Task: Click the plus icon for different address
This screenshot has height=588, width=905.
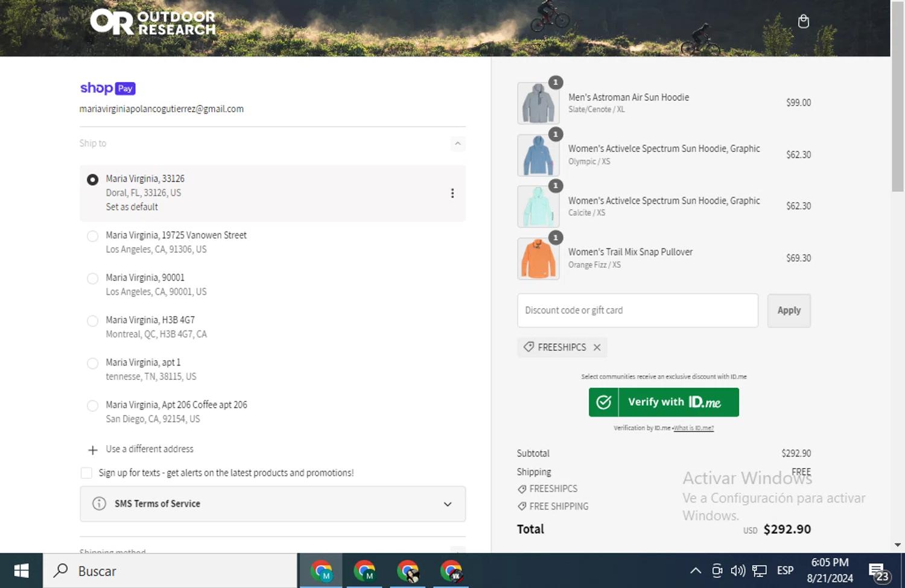Action: (92, 450)
